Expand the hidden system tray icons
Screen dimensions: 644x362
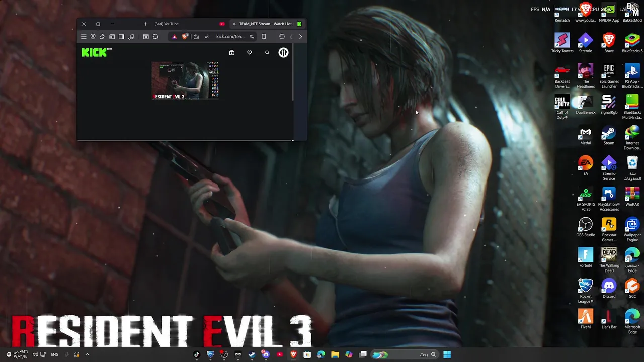tap(87, 354)
